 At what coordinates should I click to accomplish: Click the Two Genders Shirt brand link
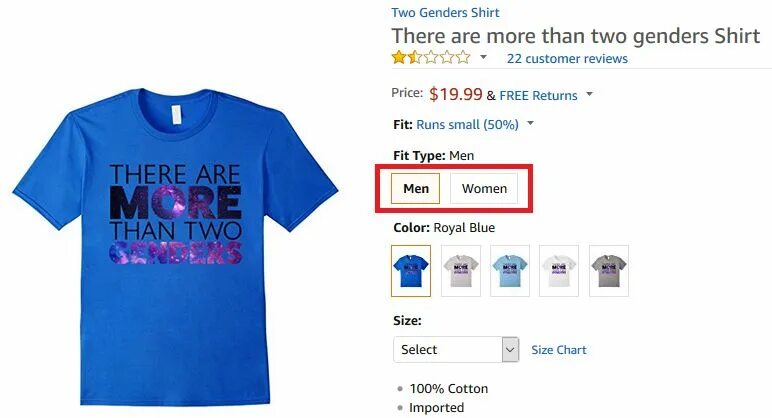point(445,12)
